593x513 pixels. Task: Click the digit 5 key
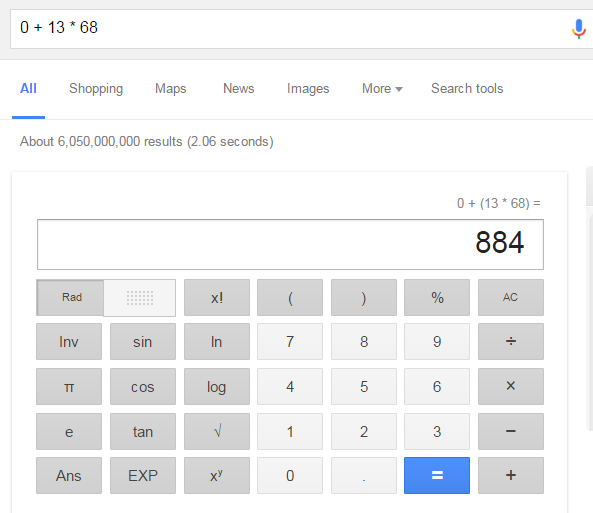pyautogui.click(x=364, y=387)
